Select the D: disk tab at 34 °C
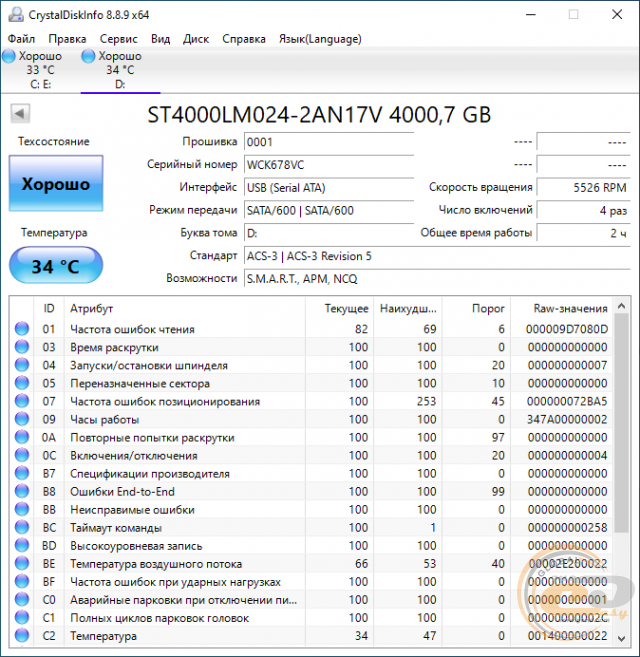This screenshot has height=657, width=640. click(x=120, y=70)
